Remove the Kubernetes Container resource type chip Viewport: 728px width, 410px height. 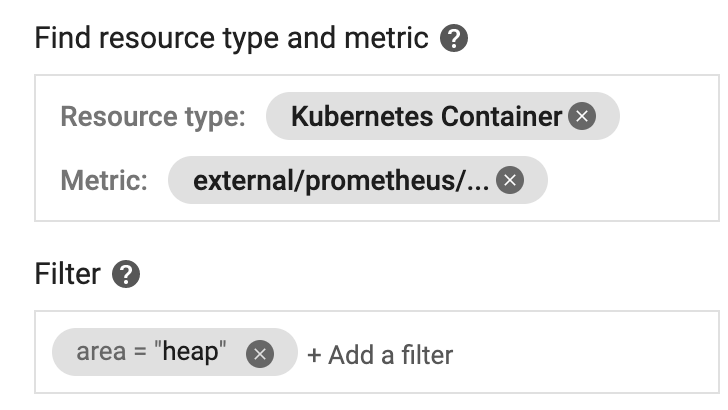(x=582, y=117)
